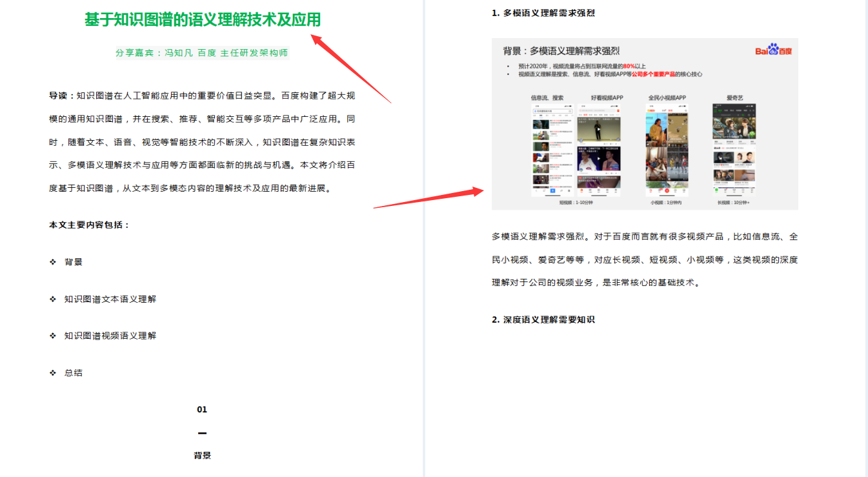Image resolution: width=868 pixels, height=477 pixels.
Task: Click the bullet item 总结
Action: click(x=74, y=372)
